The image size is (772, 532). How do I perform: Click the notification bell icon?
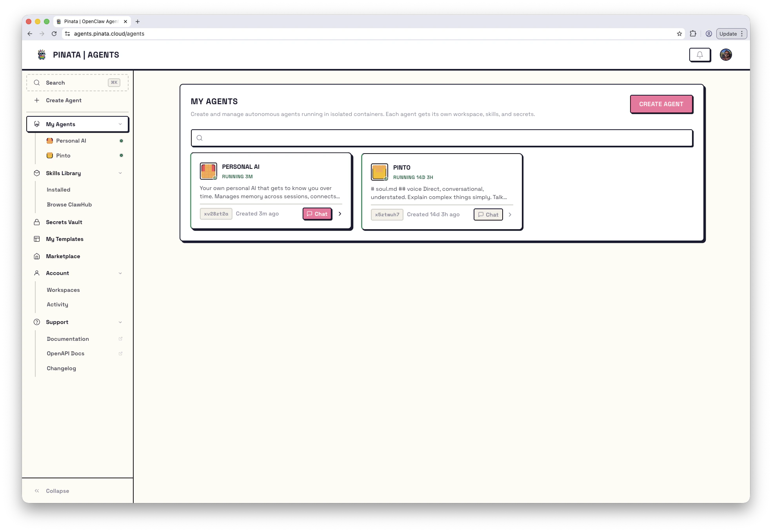[x=699, y=55]
